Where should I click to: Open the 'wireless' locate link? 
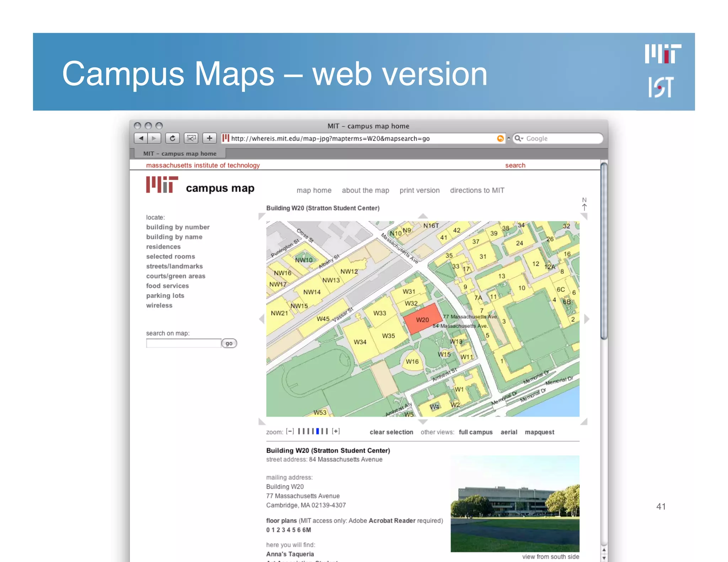tap(159, 305)
